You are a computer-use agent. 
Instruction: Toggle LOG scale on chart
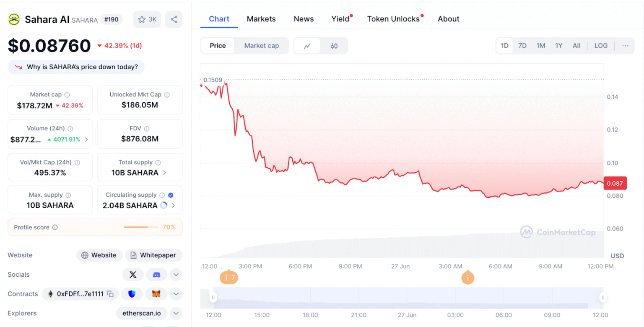pyautogui.click(x=601, y=46)
